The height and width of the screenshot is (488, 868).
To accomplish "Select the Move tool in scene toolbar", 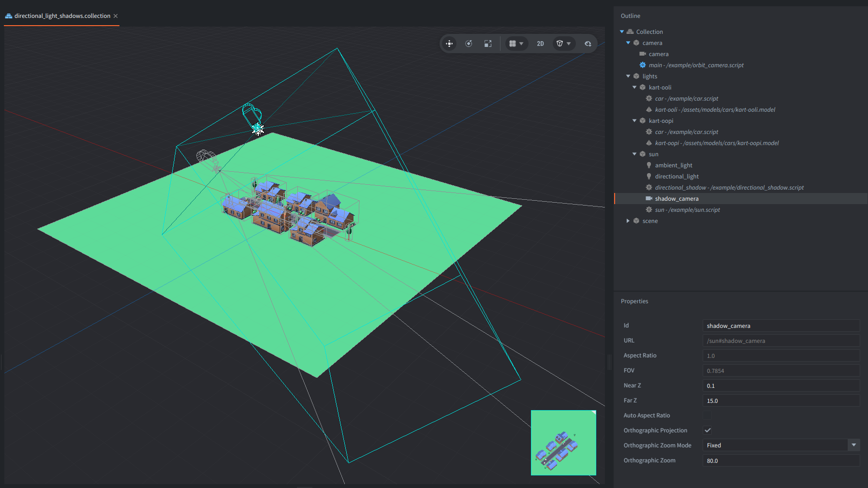I will (449, 44).
